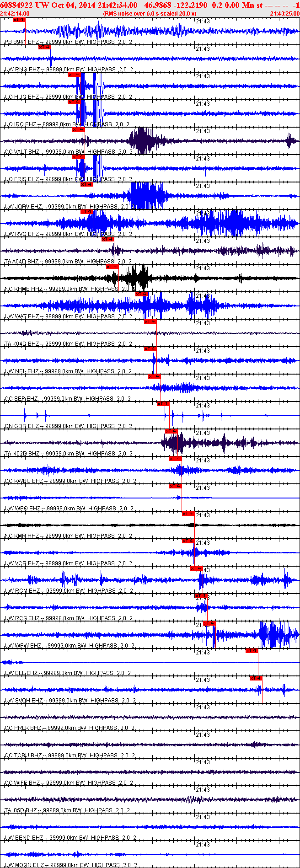Viewport: 300px width, 868px height.
Task: Click the RMS noise scaling caption
Action: click(x=150, y=14)
